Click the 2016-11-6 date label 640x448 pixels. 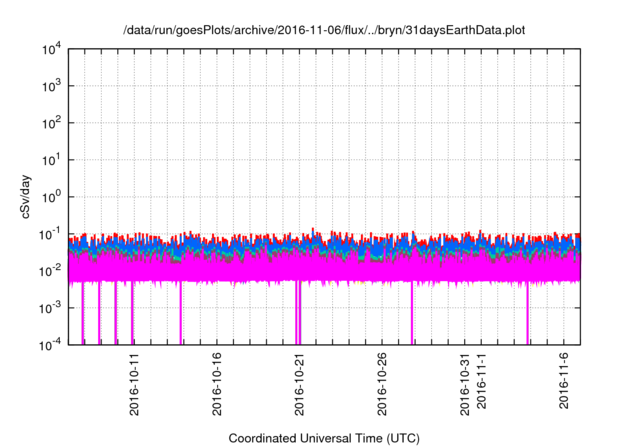[564, 381]
